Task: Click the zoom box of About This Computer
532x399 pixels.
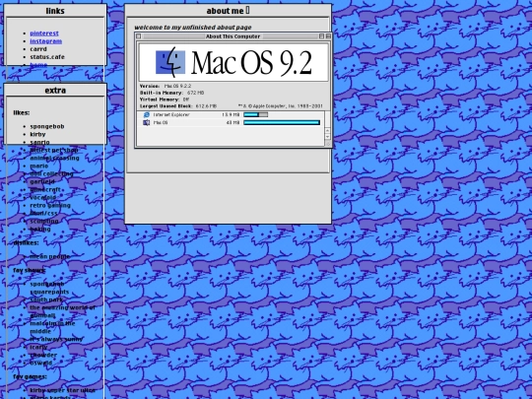Action: (321, 36)
